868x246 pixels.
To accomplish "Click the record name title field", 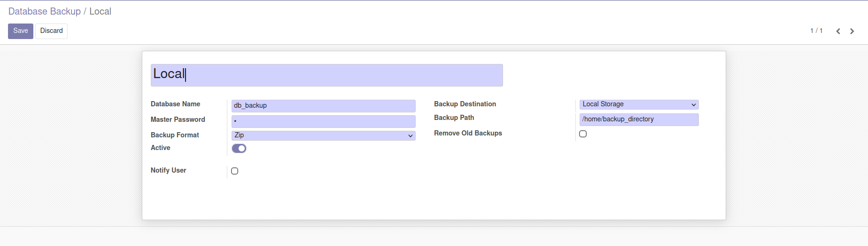I will (x=326, y=75).
